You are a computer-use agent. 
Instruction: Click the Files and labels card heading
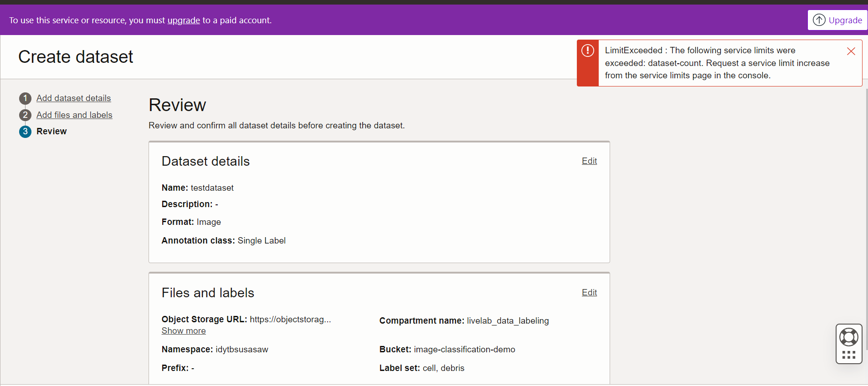pos(208,293)
